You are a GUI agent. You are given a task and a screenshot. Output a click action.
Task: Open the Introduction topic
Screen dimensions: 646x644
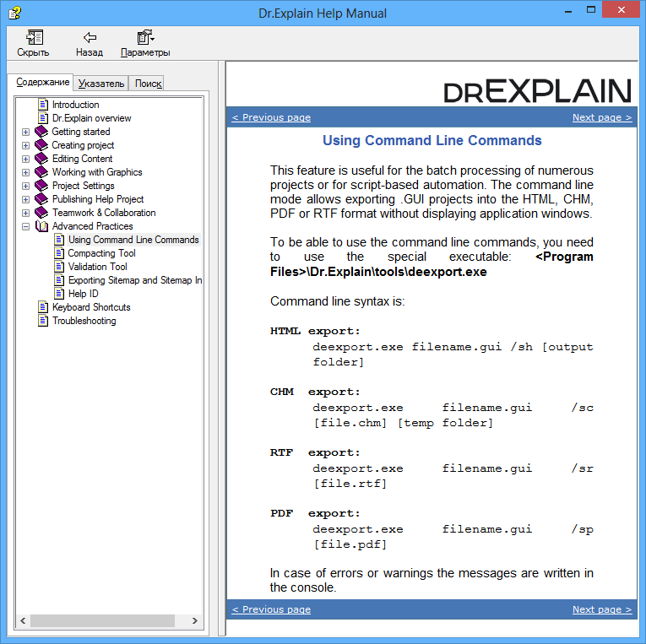click(x=76, y=105)
